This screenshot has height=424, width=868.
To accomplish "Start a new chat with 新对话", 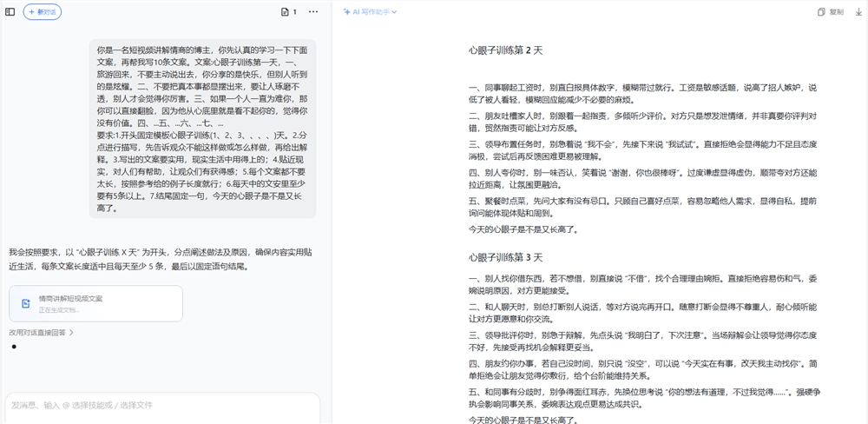I will click(43, 12).
